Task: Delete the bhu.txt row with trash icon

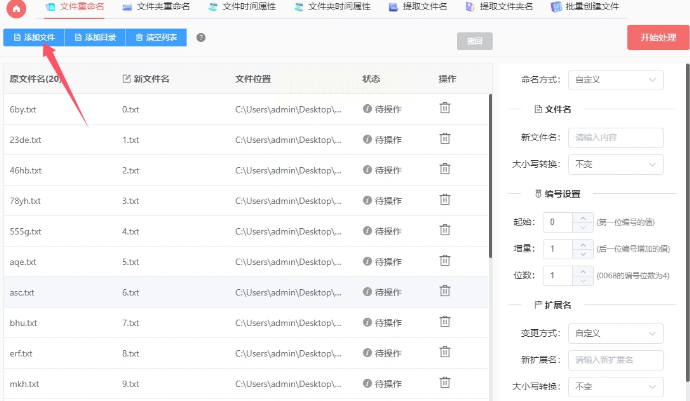Action: pos(445,322)
